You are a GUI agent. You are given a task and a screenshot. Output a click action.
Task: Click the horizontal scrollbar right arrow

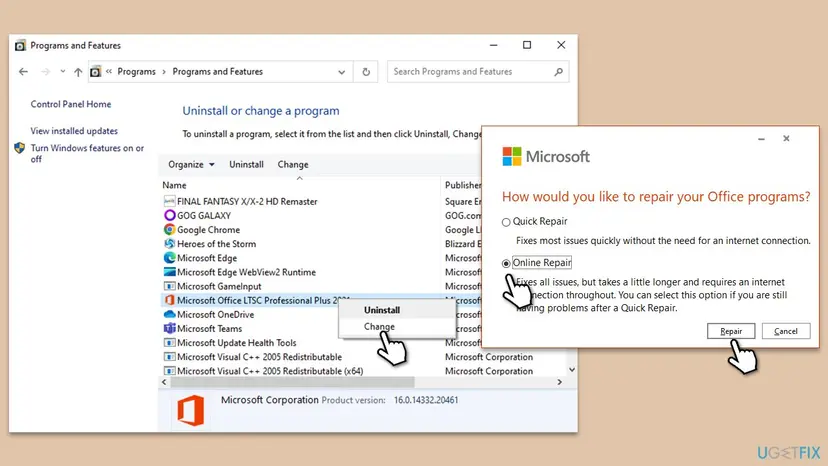(559, 382)
